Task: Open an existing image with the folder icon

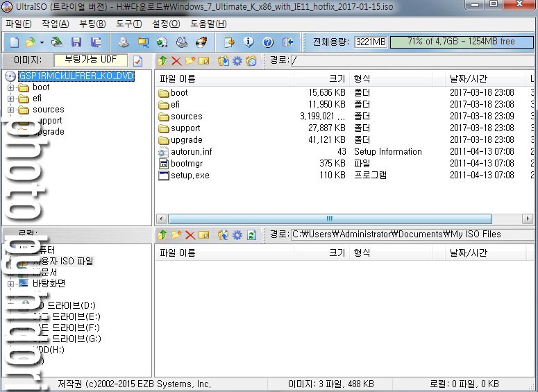Action: click(30, 42)
